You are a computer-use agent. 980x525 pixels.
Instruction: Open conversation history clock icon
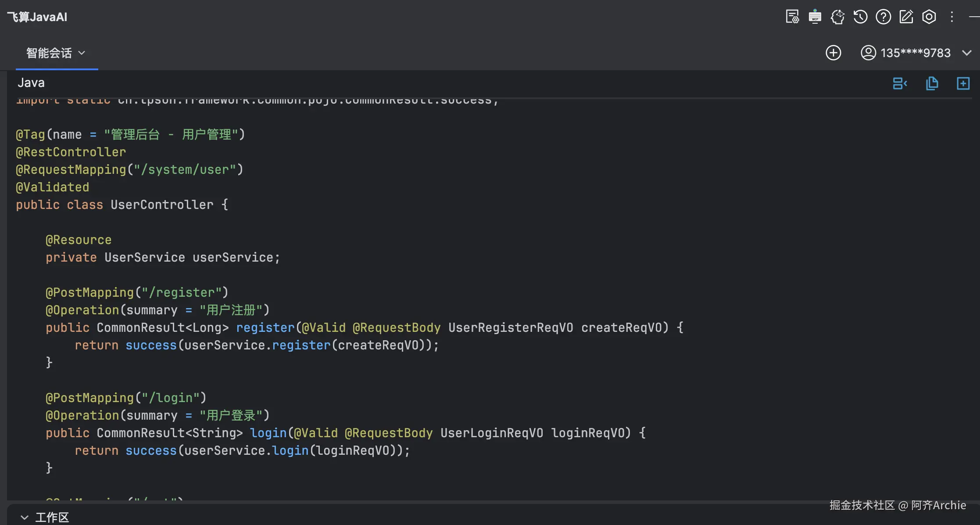860,17
